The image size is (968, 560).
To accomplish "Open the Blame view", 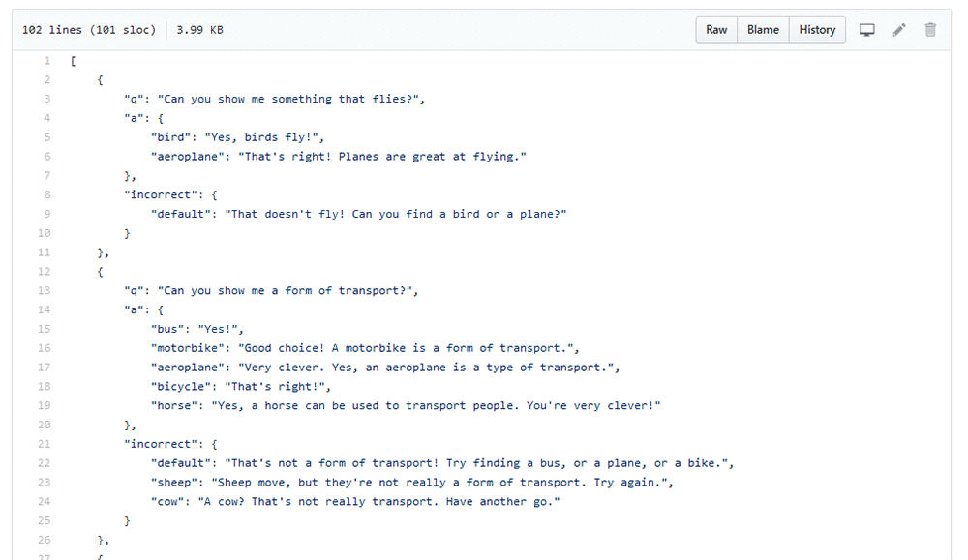I will pyautogui.click(x=763, y=30).
